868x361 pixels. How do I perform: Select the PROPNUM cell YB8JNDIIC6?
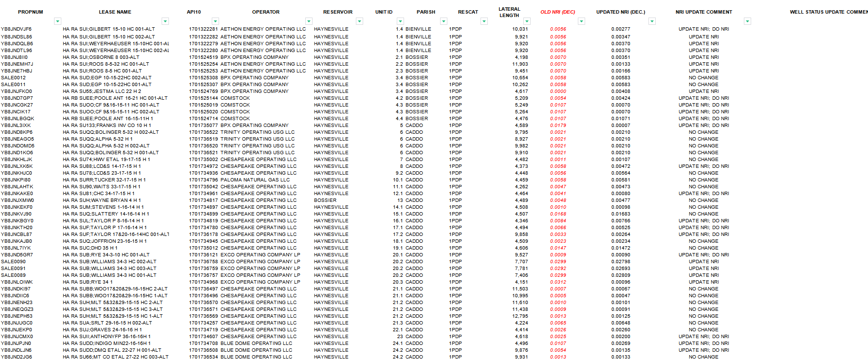(15, 296)
